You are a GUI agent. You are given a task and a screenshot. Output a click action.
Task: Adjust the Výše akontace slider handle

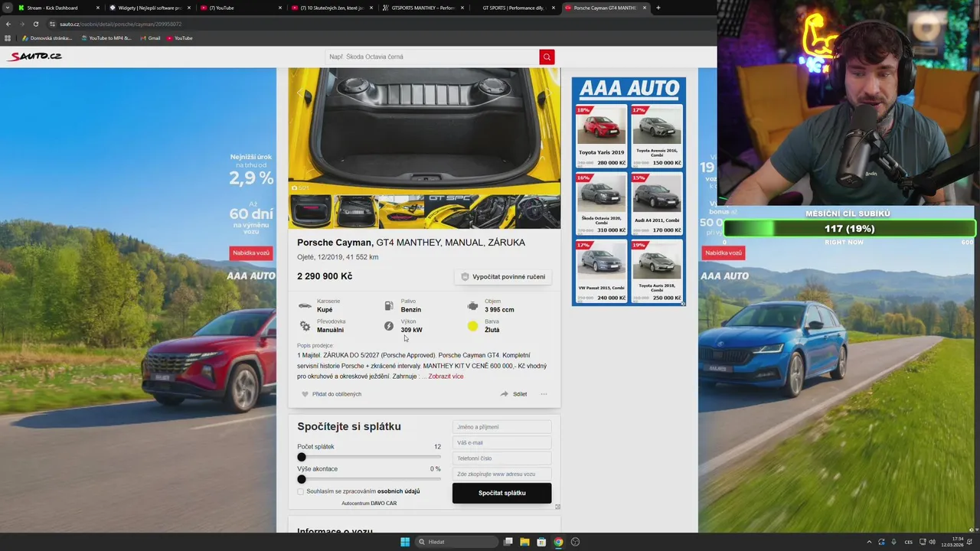(x=302, y=479)
